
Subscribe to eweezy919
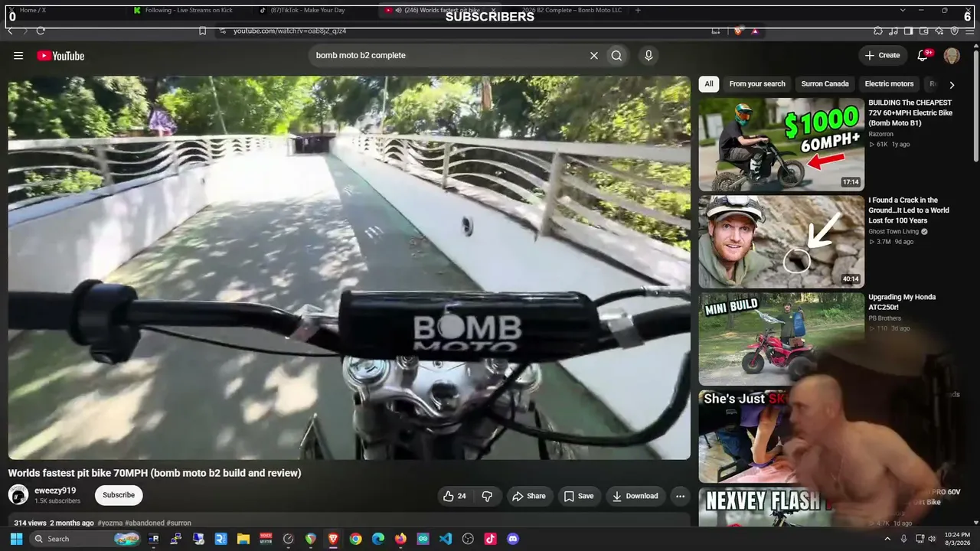[119, 495]
